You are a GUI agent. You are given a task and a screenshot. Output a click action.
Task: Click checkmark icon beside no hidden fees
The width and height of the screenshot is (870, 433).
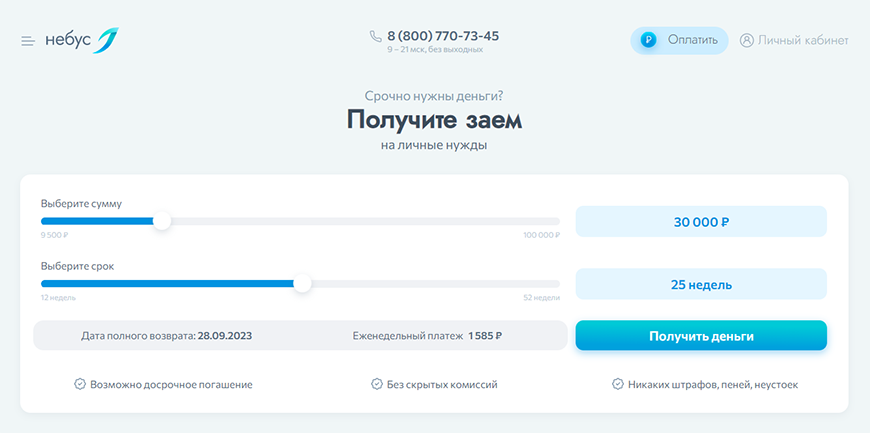(x=377, y=384)
